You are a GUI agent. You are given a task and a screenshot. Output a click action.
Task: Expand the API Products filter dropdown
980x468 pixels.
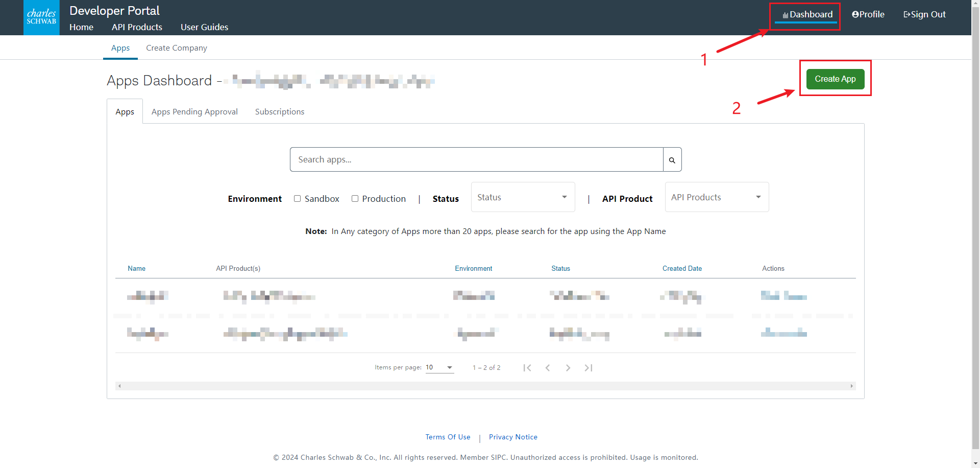click(x=717, y=197)
